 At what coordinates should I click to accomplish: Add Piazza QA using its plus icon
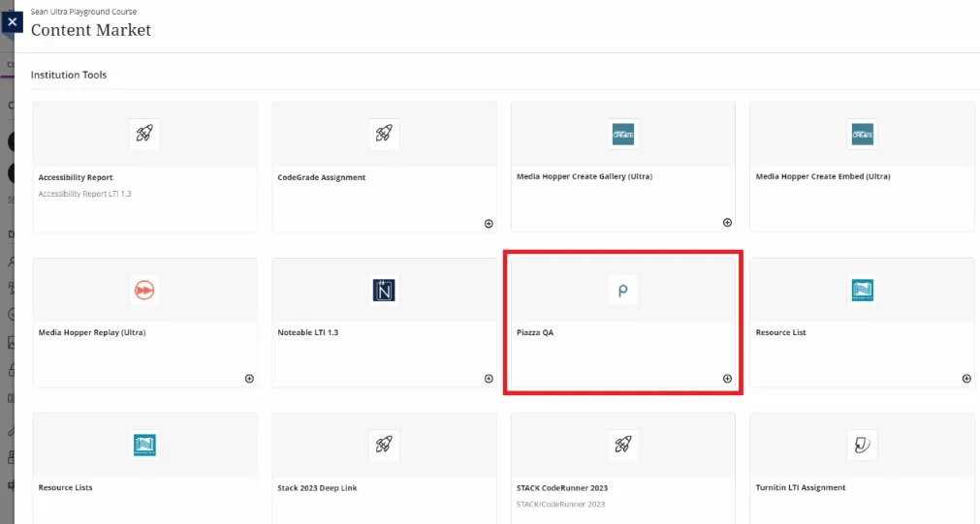tap(728, 379)
